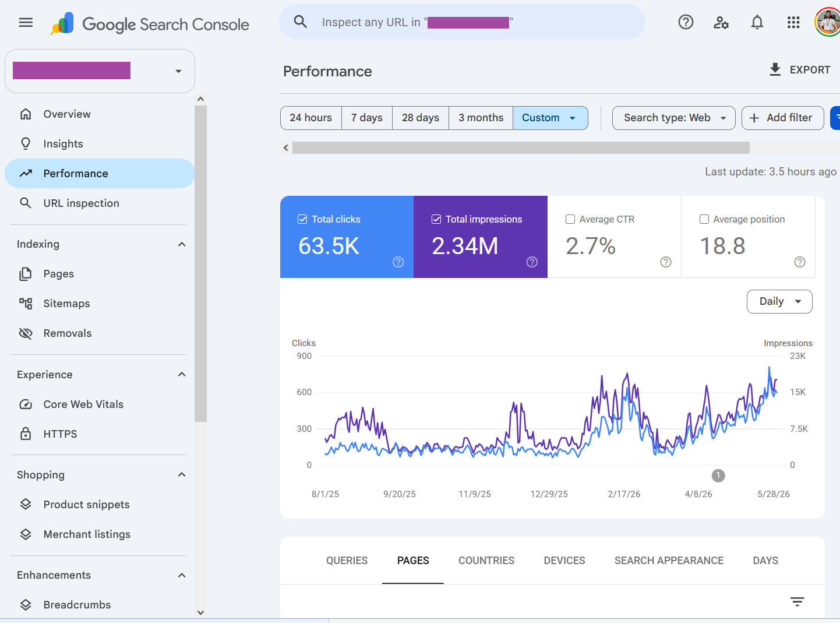Image resolution: width=840 pixels, height=623 pixels.
Task: Click the Core Web Vitals gauge icon
Action: tap(26, 404)
